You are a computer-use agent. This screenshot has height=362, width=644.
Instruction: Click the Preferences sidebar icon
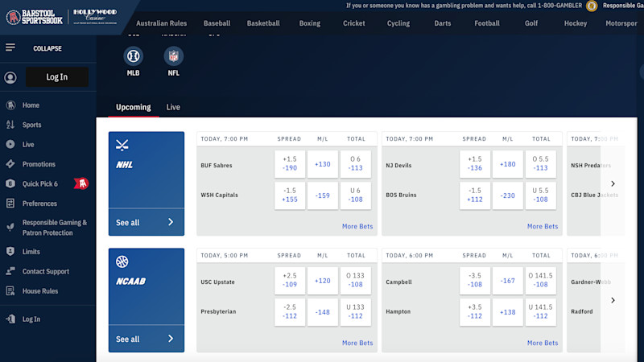coord(10,204)
